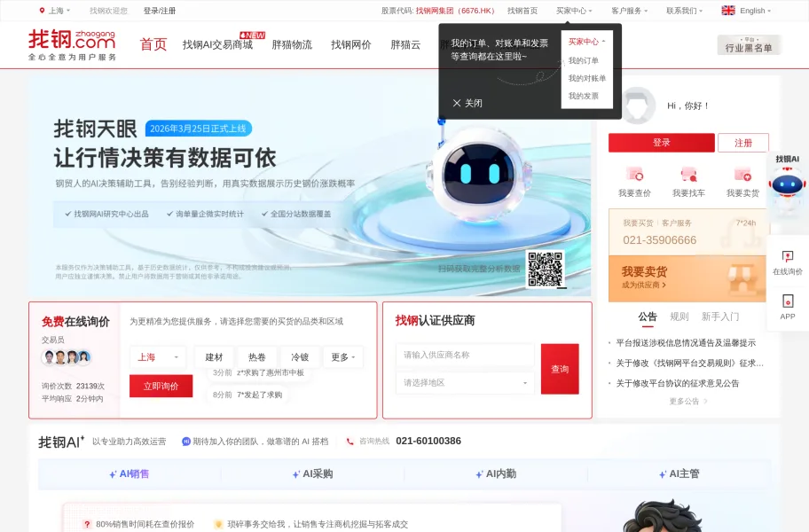Open 找钢网价 in navigation
809x532 pixels.
(x=351, y=45)
